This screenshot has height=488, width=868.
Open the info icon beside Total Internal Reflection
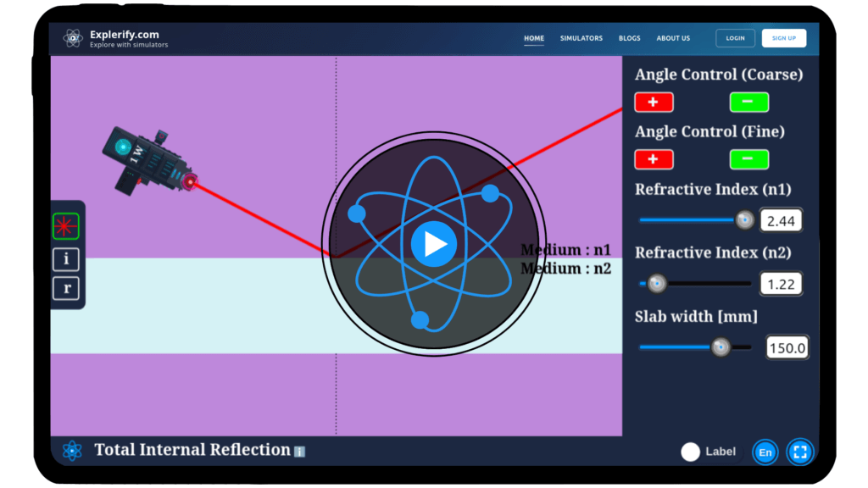coord(298,452)
